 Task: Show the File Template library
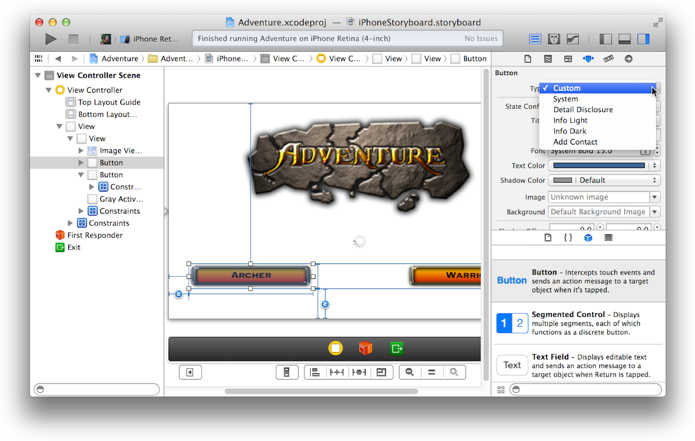point(548,238)
